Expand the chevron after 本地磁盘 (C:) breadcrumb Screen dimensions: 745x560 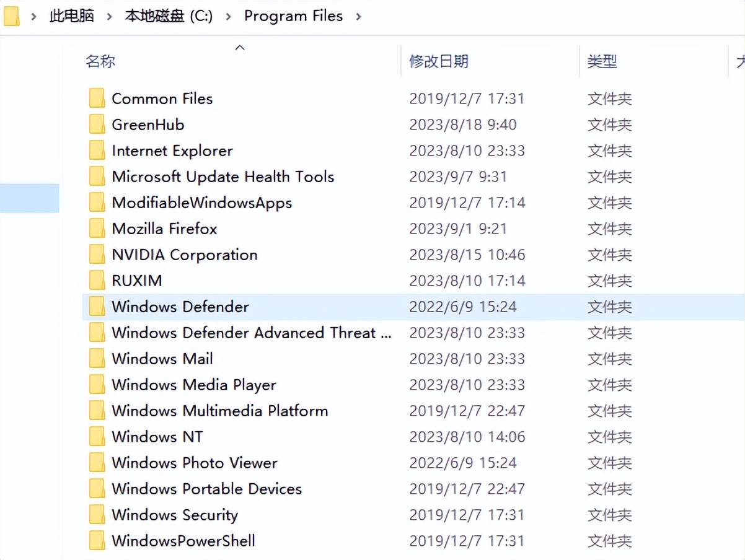[229, 17]
